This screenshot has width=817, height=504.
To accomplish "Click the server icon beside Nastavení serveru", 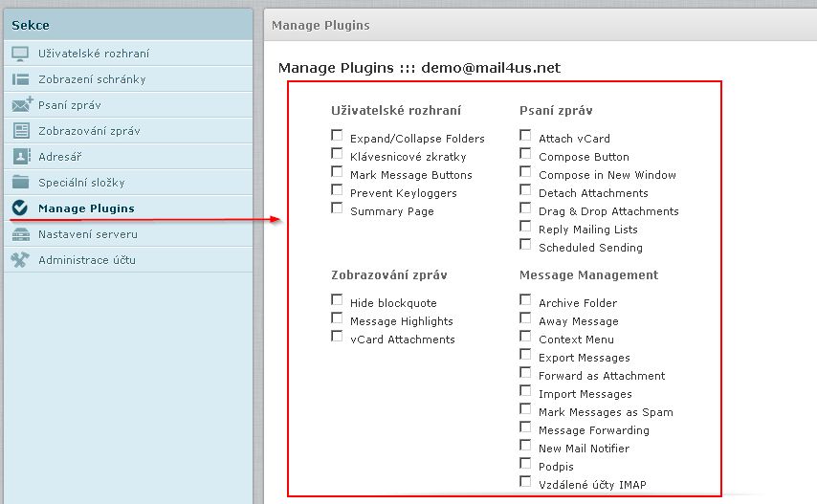I will point(20,234).
